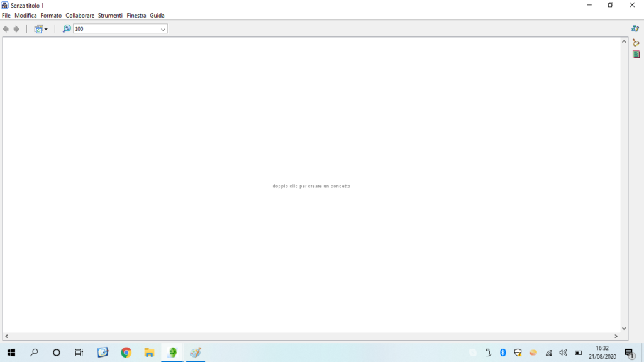Restore down the Senza titolo 1 window

pyautogui.click(x=611, y=5)
